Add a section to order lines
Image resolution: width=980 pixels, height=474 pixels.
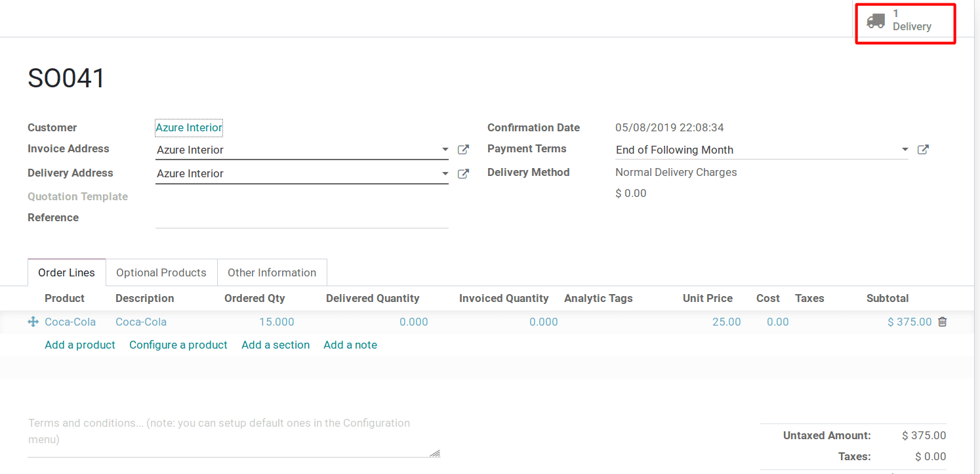click(x=276, y=345)
